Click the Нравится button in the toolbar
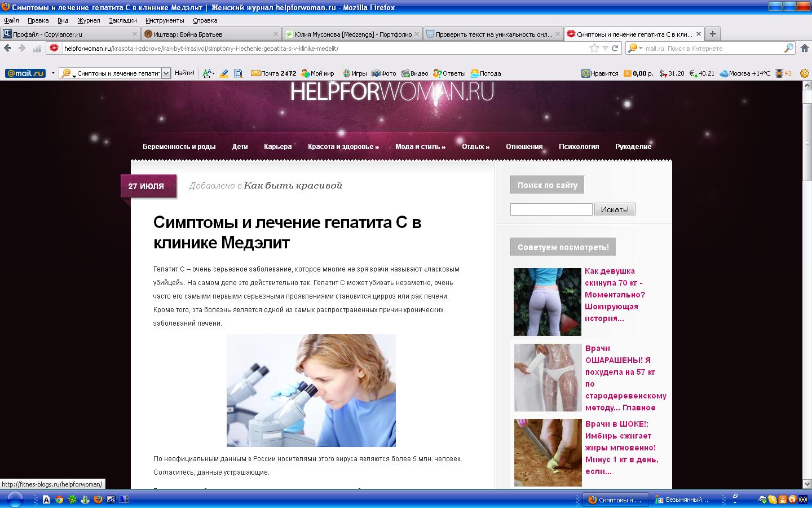 coord(600,73)
